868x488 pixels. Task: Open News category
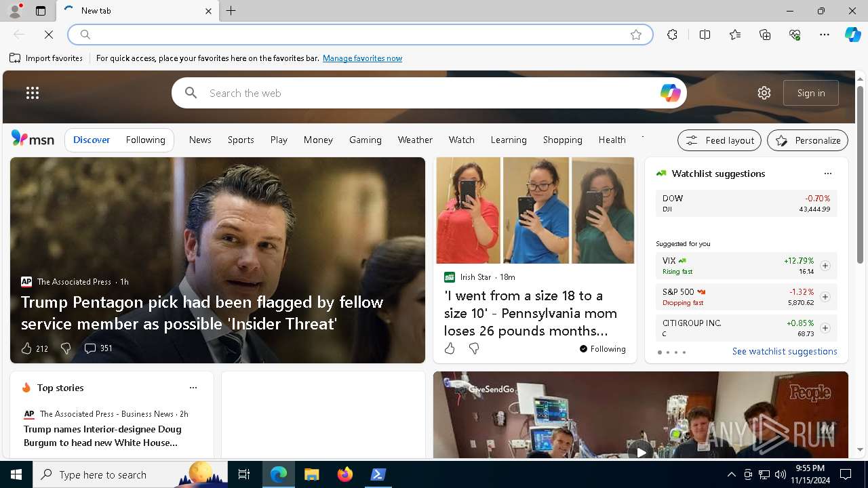200,140
